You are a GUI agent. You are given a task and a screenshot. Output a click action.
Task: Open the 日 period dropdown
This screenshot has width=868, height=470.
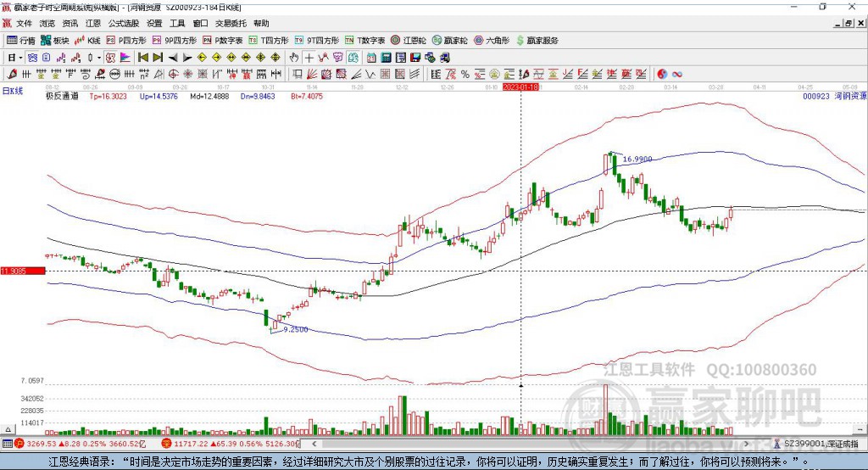click(15, 58)
